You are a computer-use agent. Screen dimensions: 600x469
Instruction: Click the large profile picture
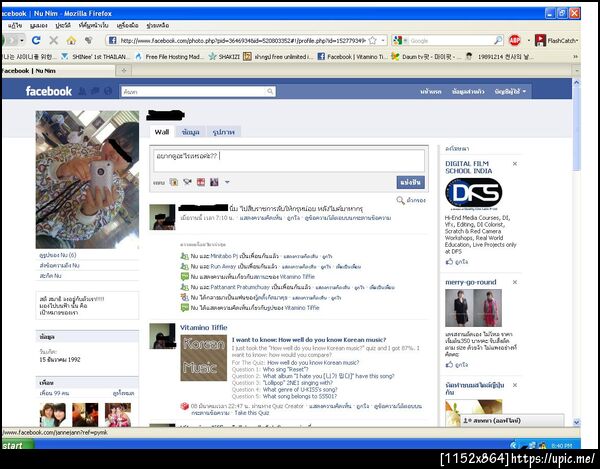coord(87,179)
